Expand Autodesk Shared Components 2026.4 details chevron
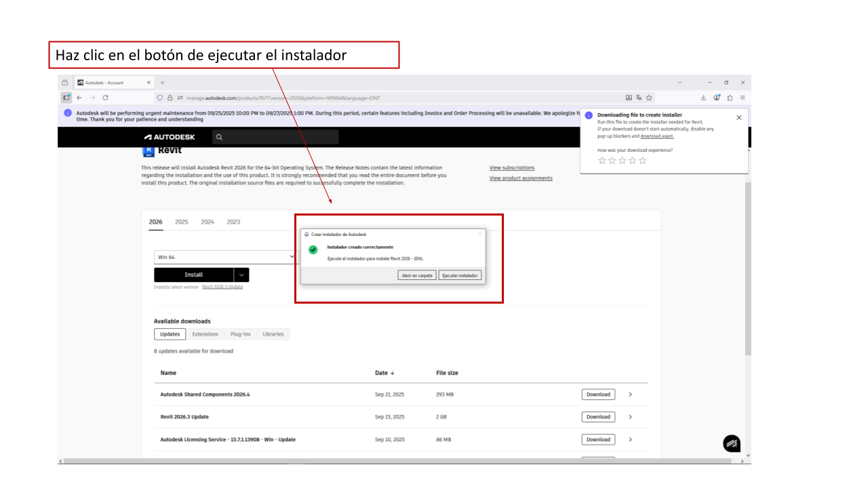The height and width of the screenshot is (488, 868). [x=630, y=394]
